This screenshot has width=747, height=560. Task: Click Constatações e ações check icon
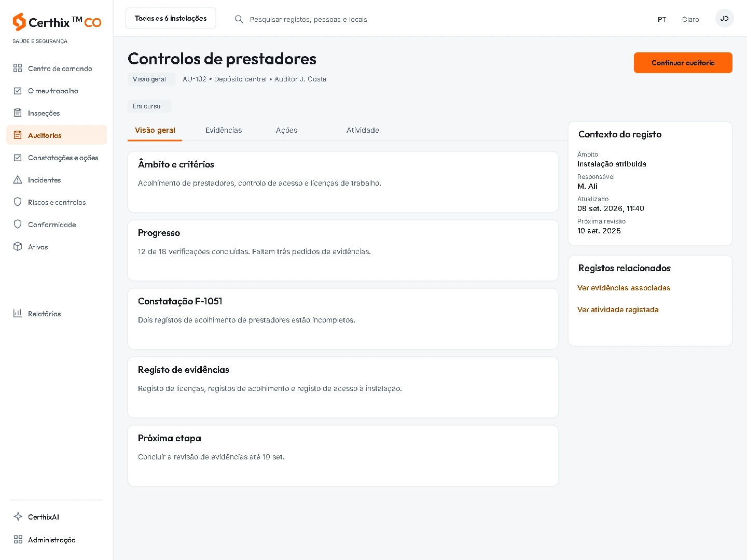[18, 158]
